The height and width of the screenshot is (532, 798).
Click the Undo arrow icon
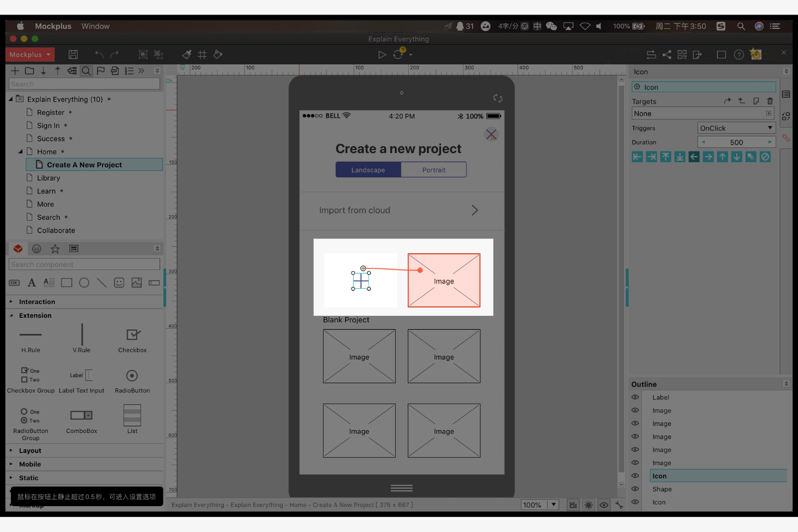(x=99, y=54)
